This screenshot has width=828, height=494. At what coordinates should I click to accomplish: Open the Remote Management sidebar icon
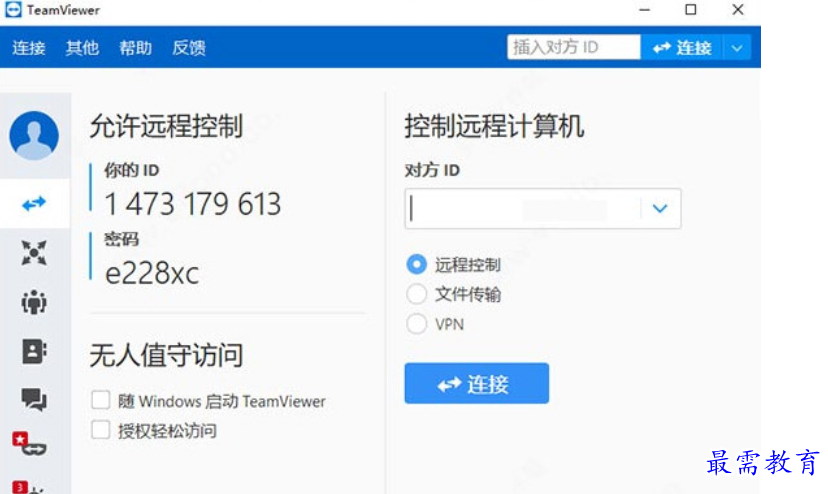click(34, 253)
